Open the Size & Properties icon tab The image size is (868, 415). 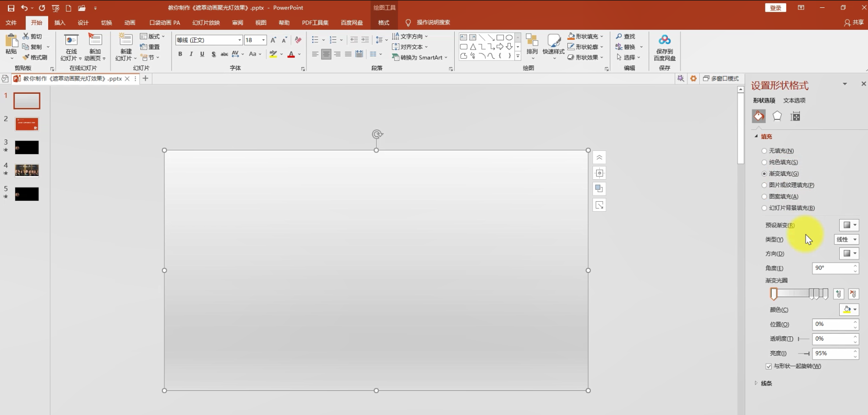pyautogui.click(x=795, y=116)
